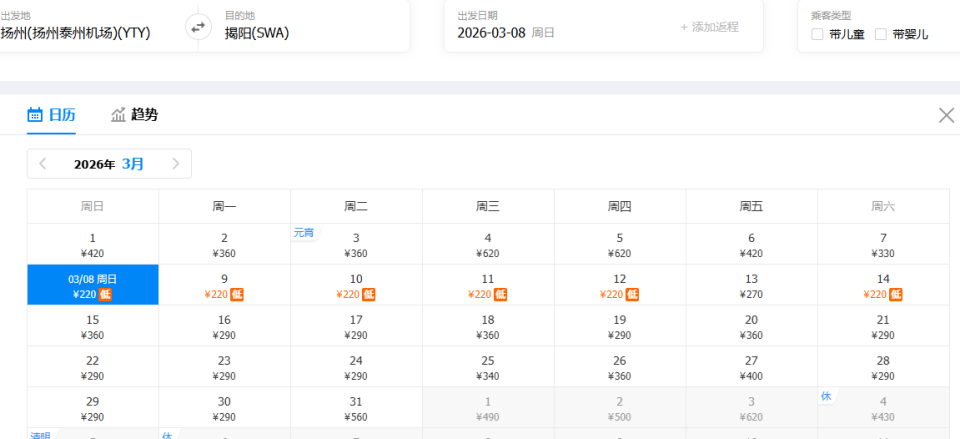Select March 7 priced at ¥330
Image resolution: width=960 pixels, height=439 pixels.
[x=883, y=244]
